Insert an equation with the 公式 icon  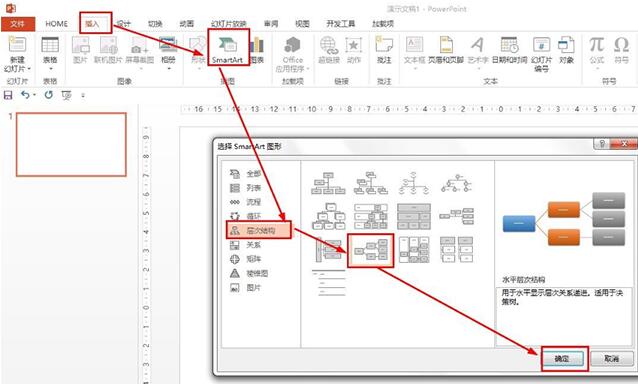pyautogui.click(x=596, y=50)
